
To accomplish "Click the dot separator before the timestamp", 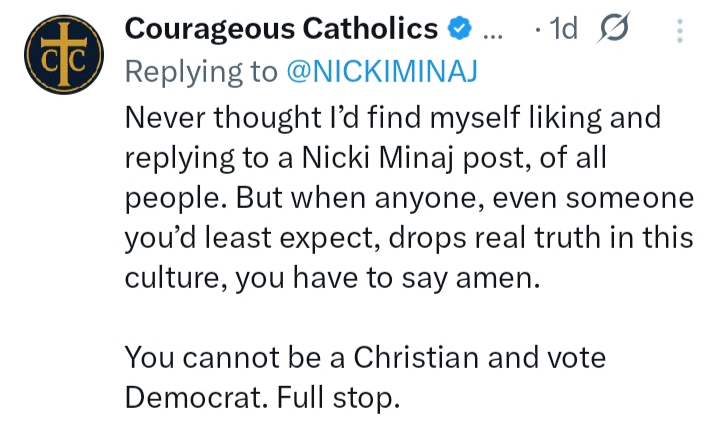I will (x=538, y=30).
